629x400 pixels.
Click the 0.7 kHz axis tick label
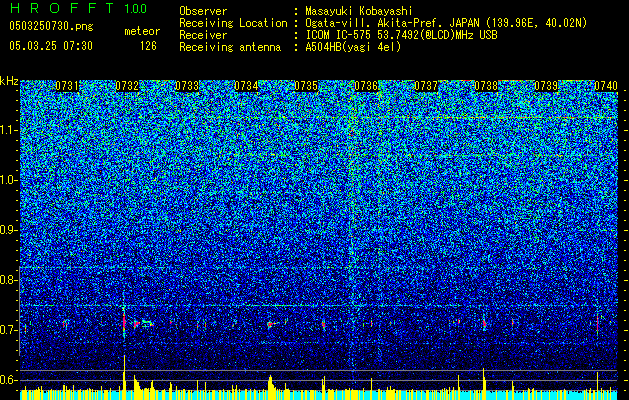pyautogui.click(x=8, y=330)
